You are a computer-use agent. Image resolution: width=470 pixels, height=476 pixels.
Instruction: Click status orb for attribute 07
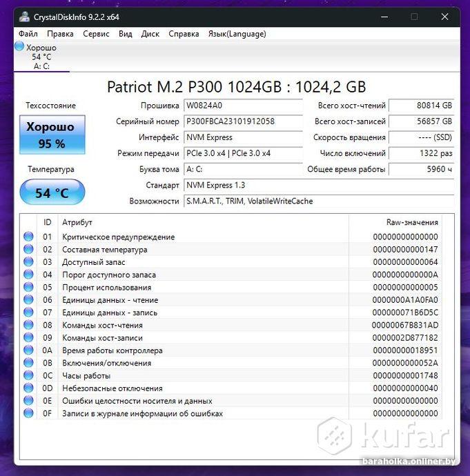[28, 312]
